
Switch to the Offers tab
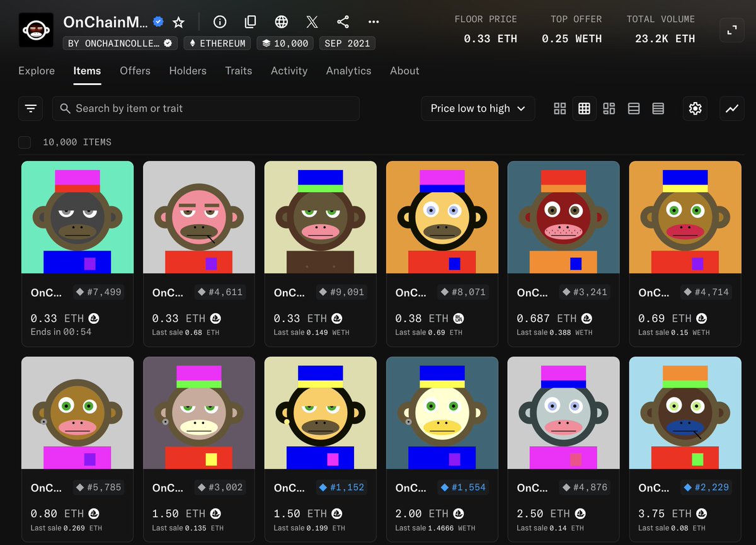tap(135, 71)
